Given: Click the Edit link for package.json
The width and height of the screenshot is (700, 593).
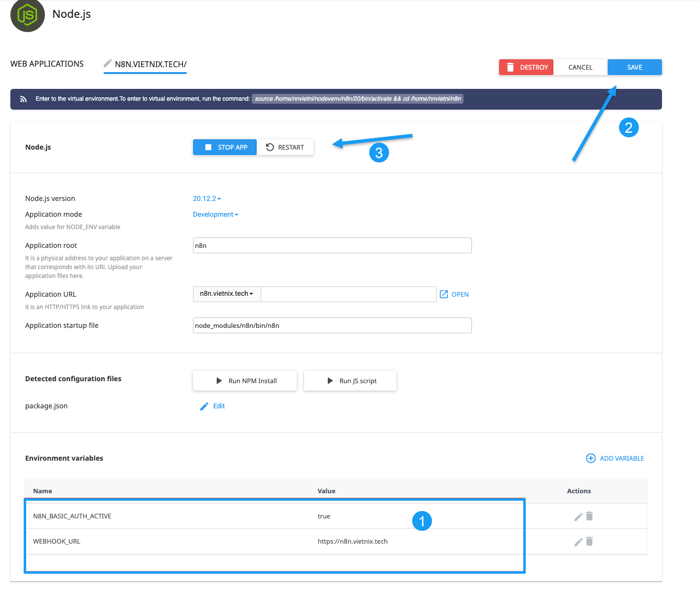Looking at the screenshot, I should 219,406.
